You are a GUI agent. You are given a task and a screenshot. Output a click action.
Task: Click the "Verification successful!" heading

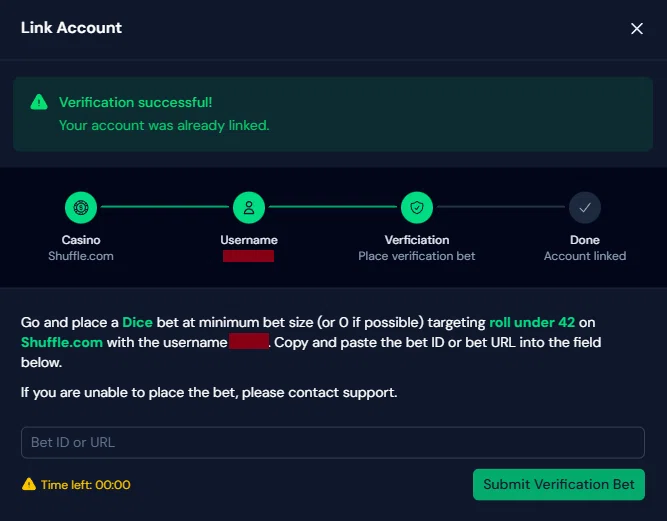135,102
